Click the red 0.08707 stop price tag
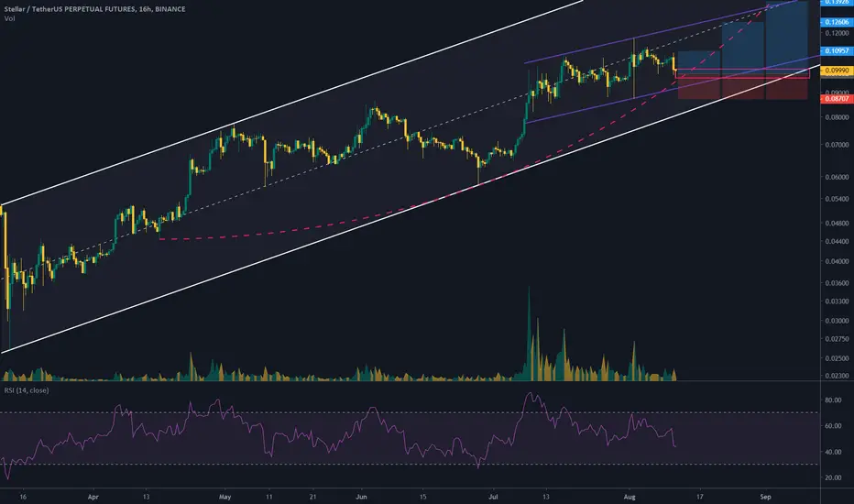854x504 pixels. [x=837, y=99]
